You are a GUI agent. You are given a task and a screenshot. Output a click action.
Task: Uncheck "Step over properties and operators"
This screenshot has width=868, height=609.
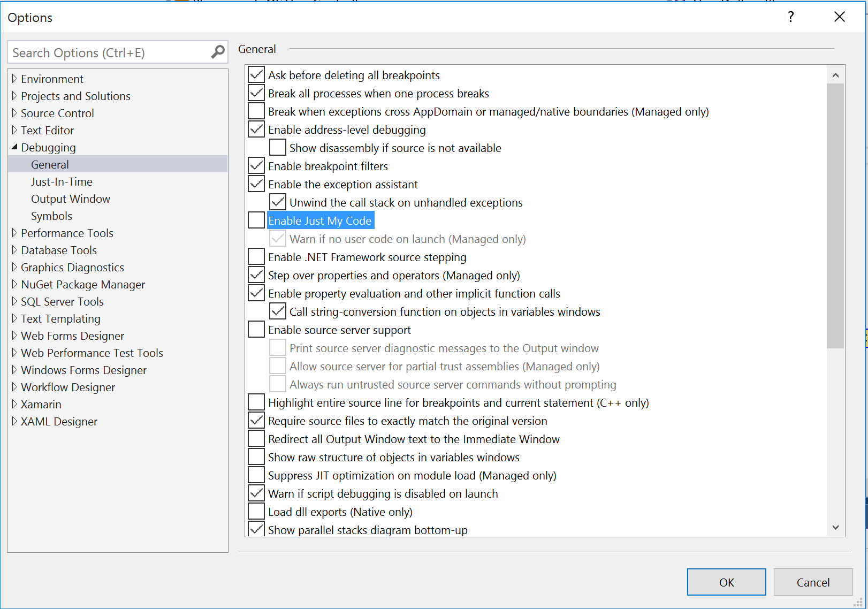[x=256, y=275]
